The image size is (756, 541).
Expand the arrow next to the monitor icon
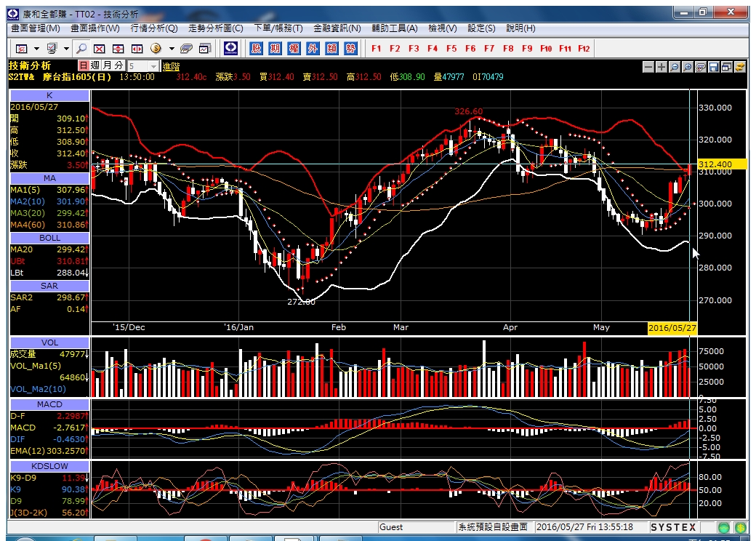[x=67, y=49]
